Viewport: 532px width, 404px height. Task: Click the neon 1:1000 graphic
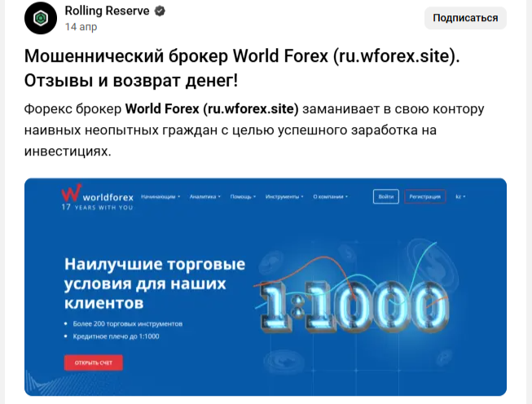pos(354,305)
